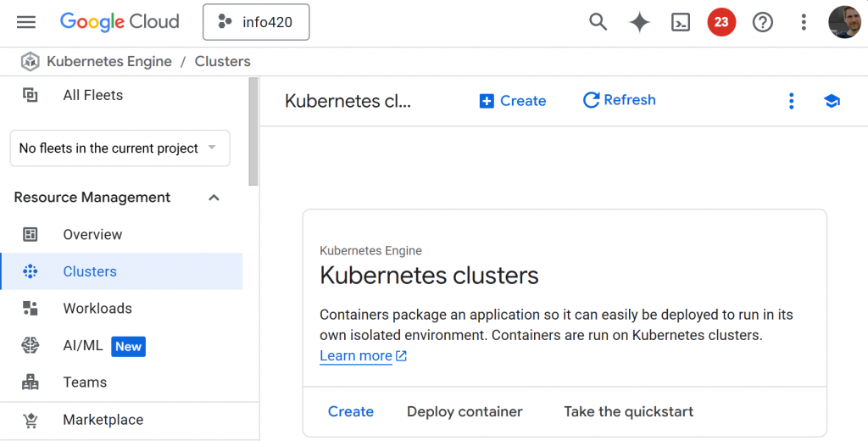Open notifications badge showing 23

[721, 22]
